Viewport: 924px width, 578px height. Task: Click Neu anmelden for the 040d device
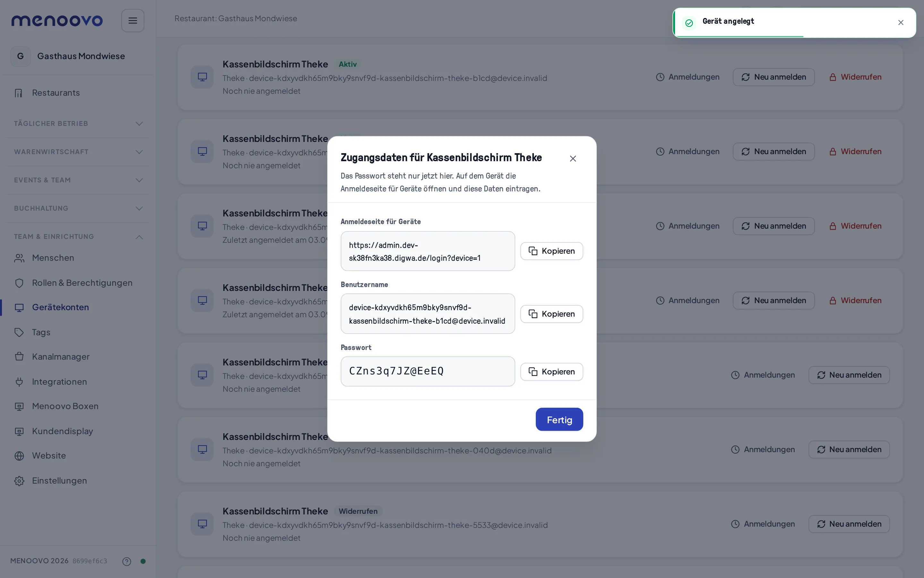click(x=849, y=450)
